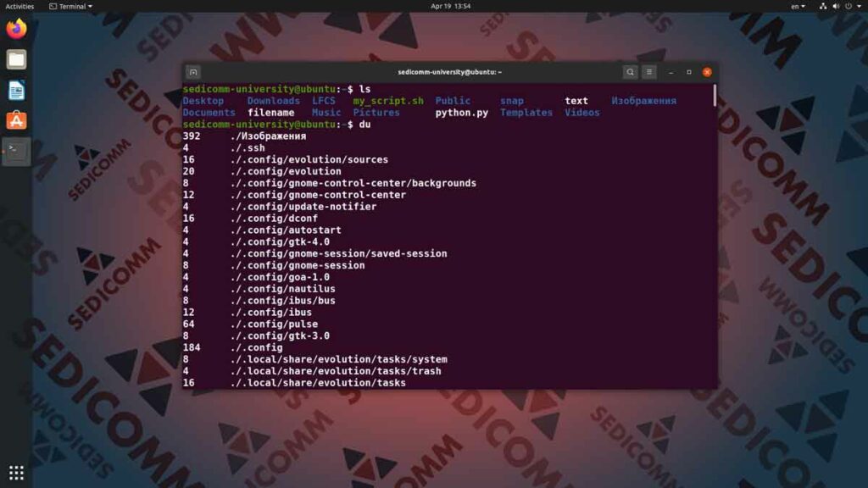Show all applications grid

[x=16, y=473]
